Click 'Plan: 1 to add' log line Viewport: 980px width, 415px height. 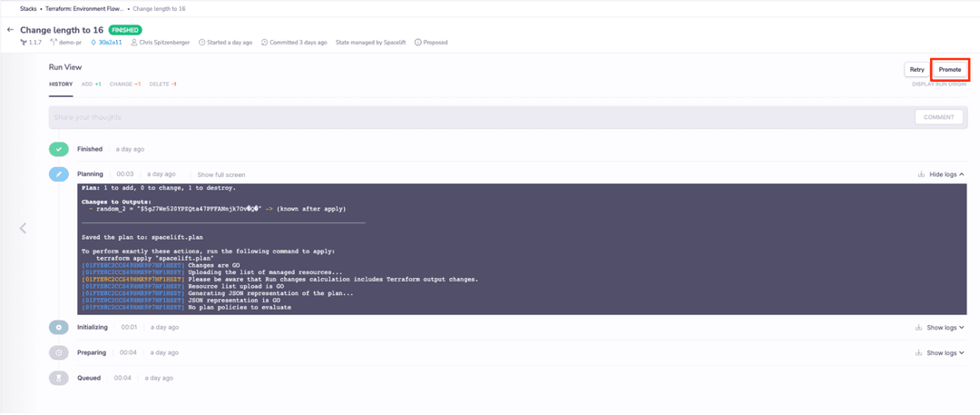coord(159,188)
